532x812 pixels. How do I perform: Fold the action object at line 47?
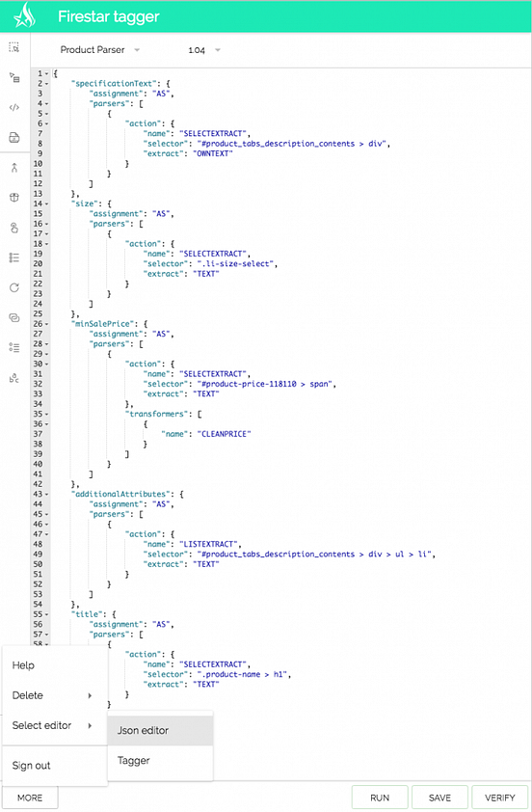point(47,534)
